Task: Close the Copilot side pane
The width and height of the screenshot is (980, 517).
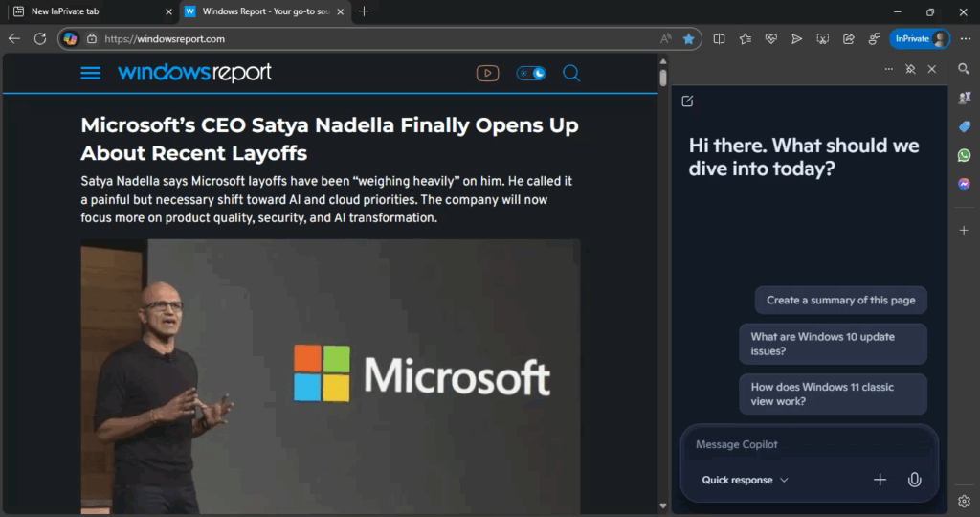Action: [x=932, y=69]
